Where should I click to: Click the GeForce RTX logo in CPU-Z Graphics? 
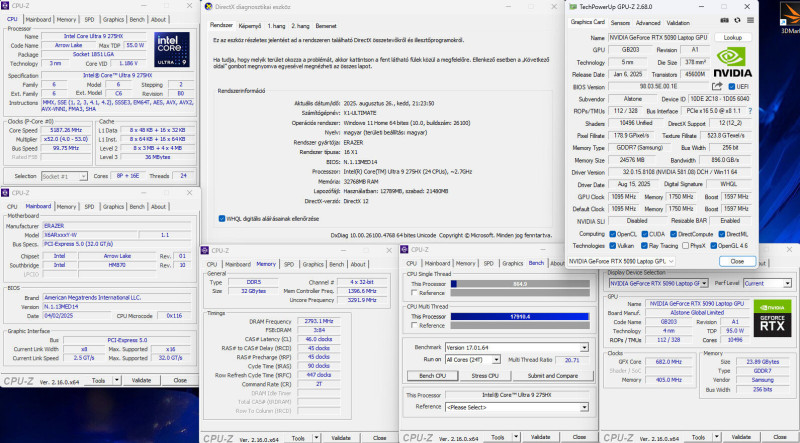[x=772, y=318]
